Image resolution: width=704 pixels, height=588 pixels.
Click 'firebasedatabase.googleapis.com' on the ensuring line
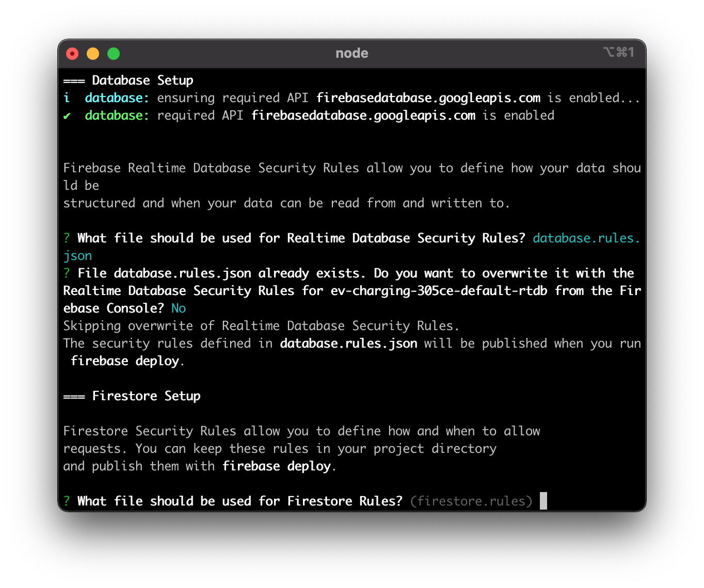click(428, 98)
